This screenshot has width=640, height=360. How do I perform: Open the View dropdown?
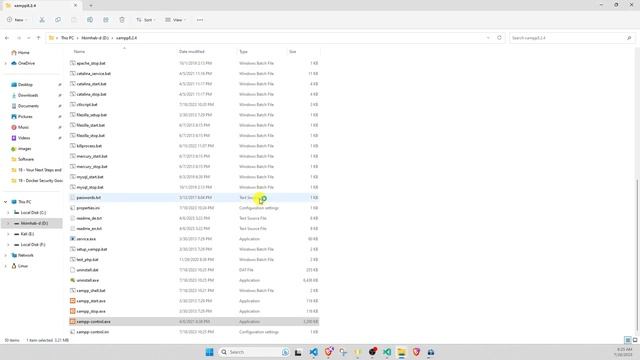pos(176,20)
